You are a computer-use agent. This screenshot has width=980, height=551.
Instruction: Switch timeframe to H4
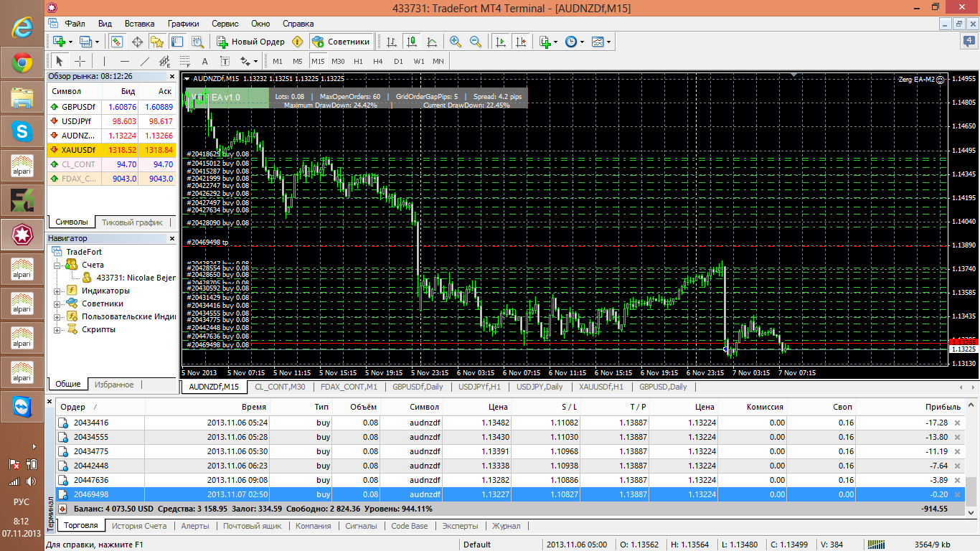click(x=378, y=61)
